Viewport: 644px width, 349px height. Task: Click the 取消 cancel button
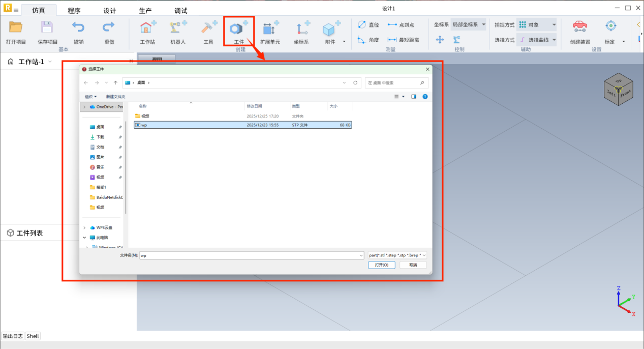click(413, 265)
